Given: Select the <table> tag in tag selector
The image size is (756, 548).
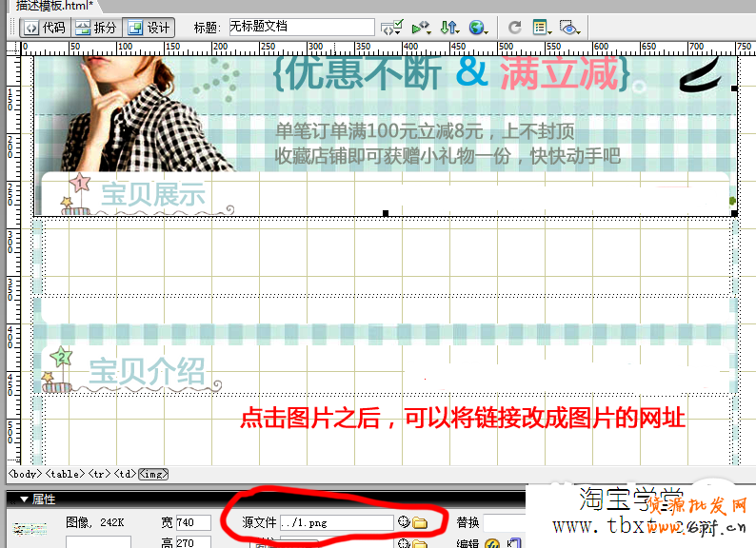Looking at the screenshot, I should (x=65, y=473).
